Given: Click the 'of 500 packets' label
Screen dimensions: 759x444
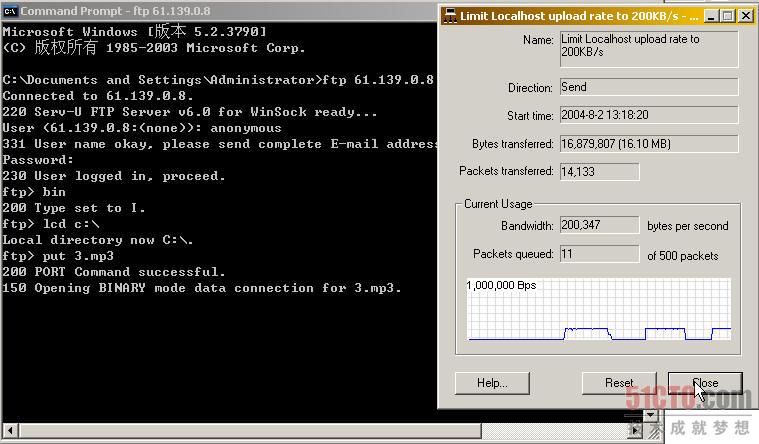Looking at the screenshot, I should click(x=683, y=256).
